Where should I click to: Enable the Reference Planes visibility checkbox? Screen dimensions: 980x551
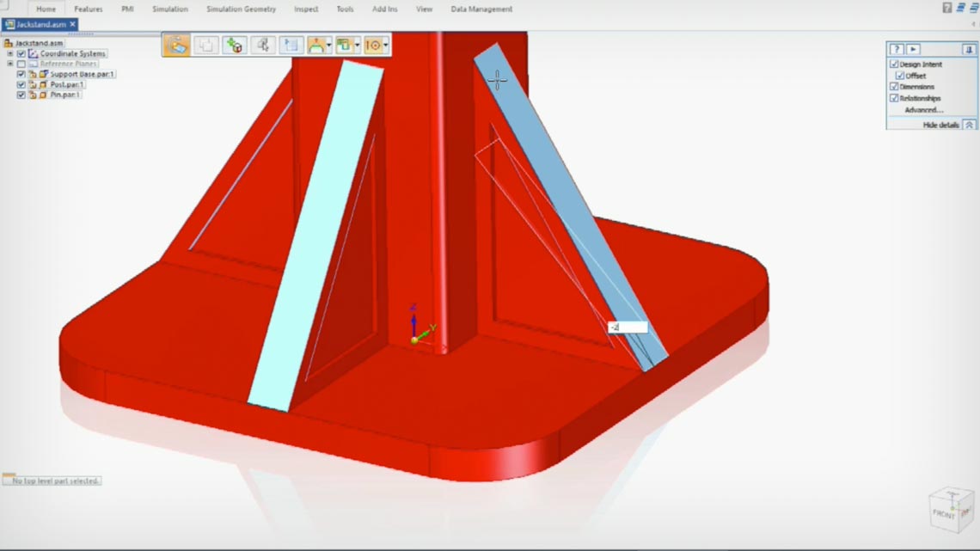[20, 64]
